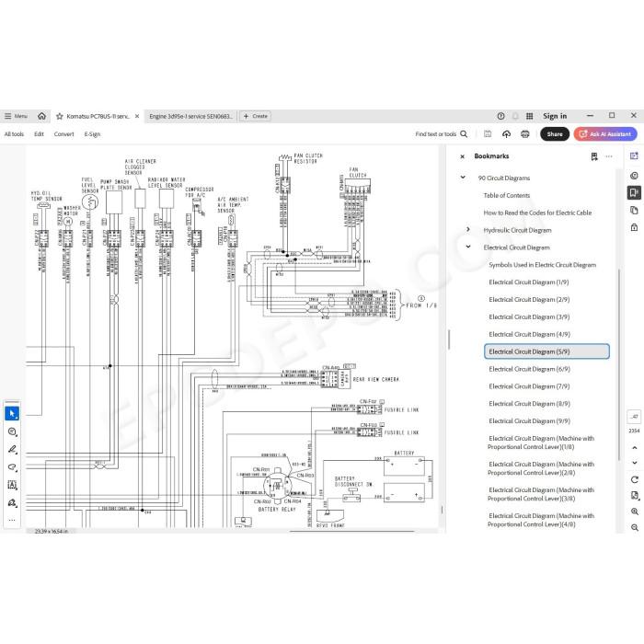
Task: Click the Find text or tools search
Action: click(441, 134)
